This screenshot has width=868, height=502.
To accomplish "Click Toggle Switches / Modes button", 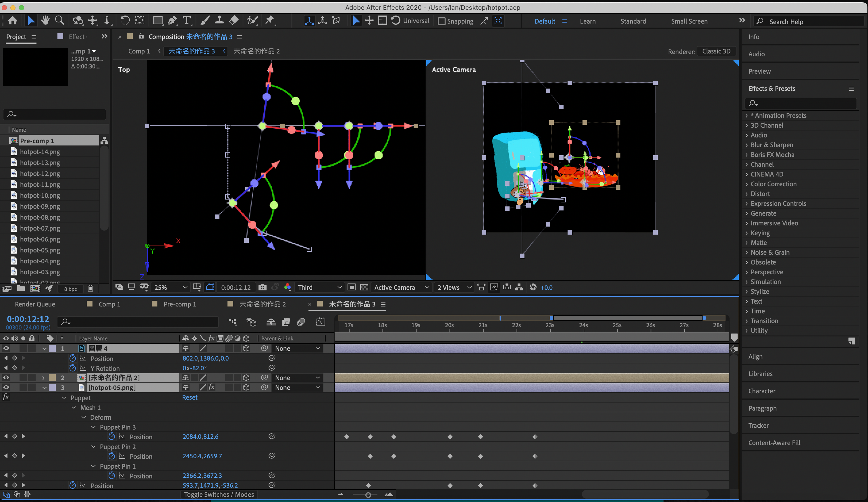I will pos(219,495).
